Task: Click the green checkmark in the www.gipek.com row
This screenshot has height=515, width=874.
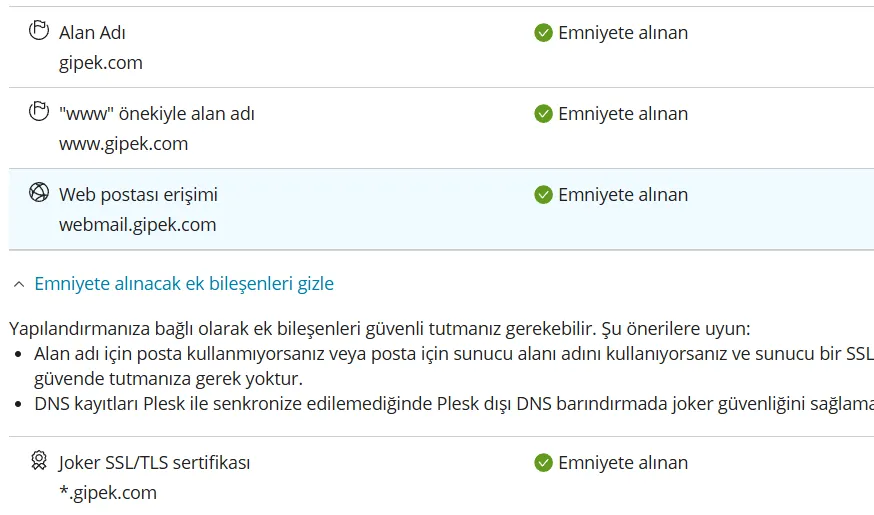Action: 543,114
